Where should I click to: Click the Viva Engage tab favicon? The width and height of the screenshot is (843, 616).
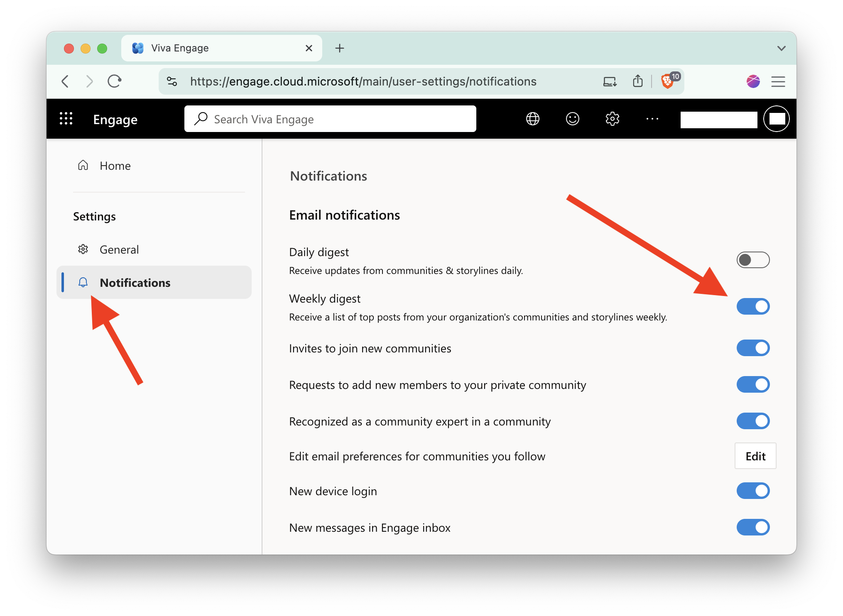[x=138, y=48]
